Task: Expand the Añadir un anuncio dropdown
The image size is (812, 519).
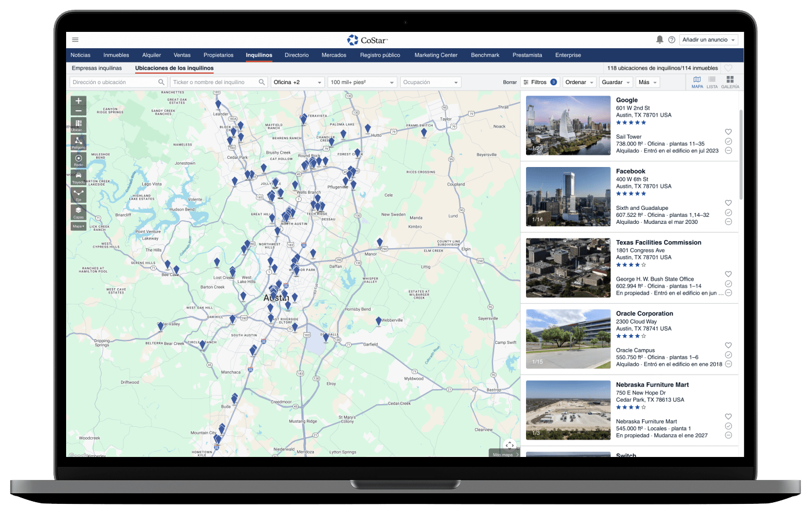Action: coord(709,40)
